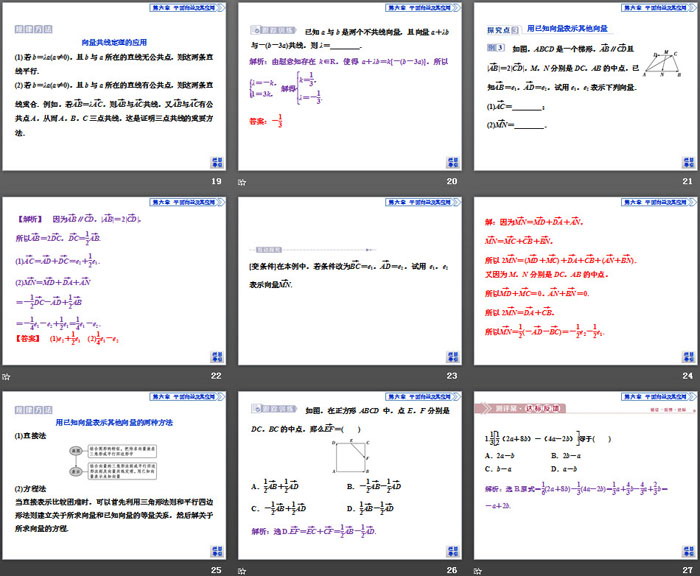This screenshot has width=700, height=576.
Task: Click the blue corner icon on slide 20
Action: [453, 163]
